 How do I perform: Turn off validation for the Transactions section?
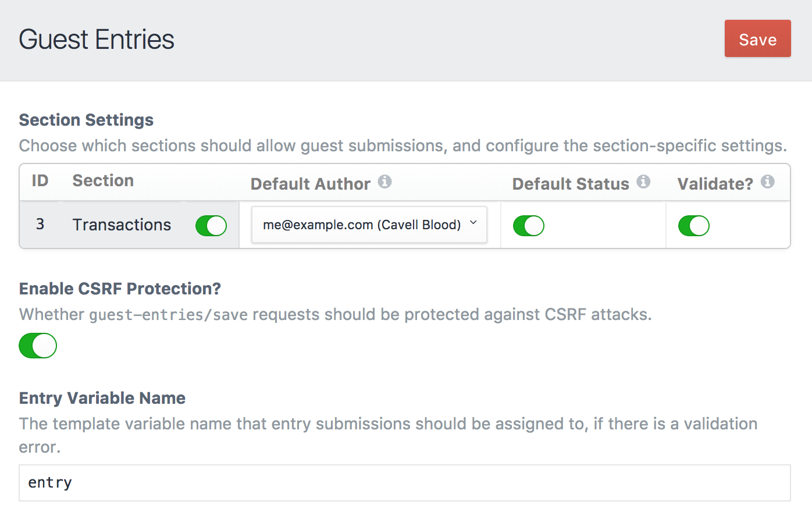(x=693, y=225)
